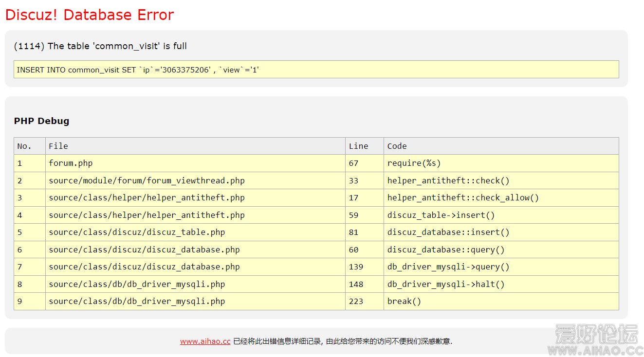644x357 pixels.
Task: Click the helper_antitheft::check_allow() code cell
Action: pyautogui.click(x=463, y=198)
